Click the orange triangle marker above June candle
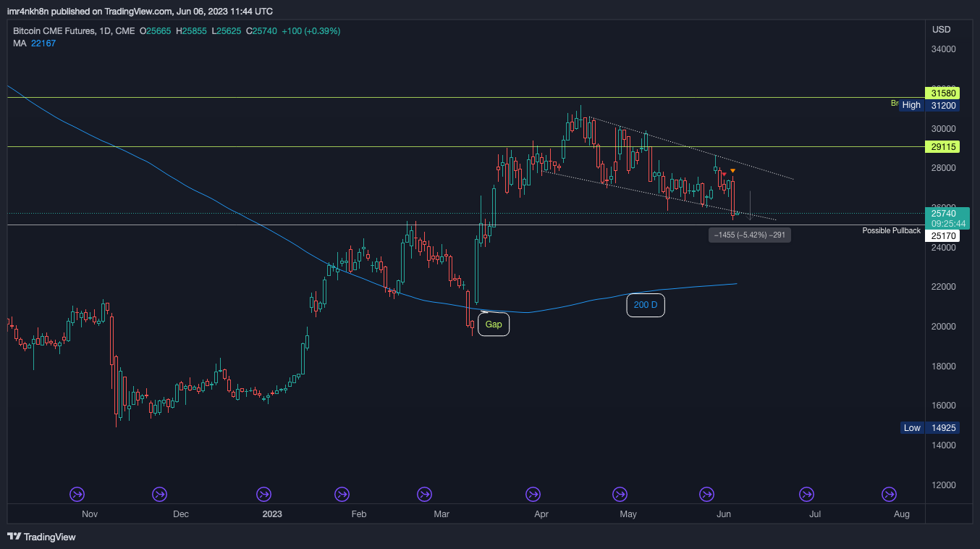 733,171
